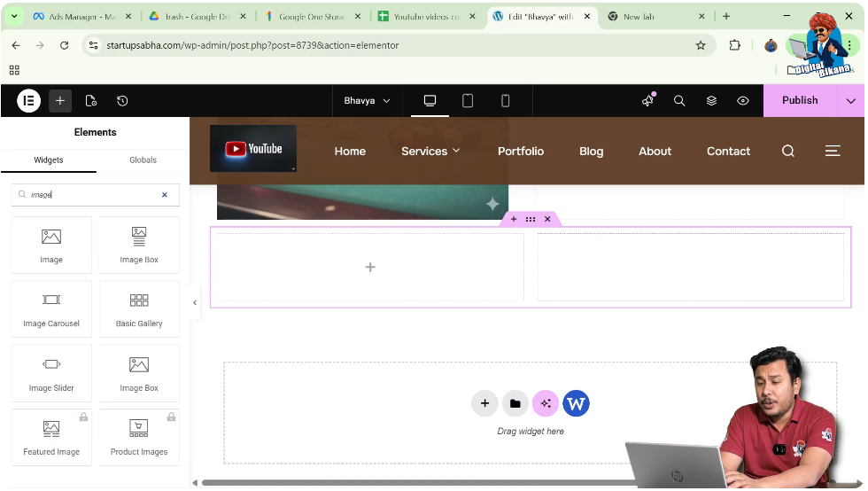
Task: Select the first Image Box widget
Action: (x=139, y=245)
